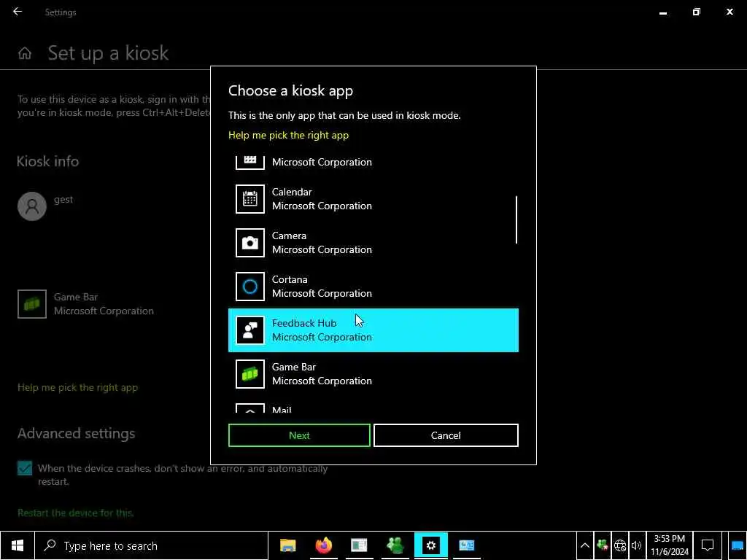Click the 'Advanced settings' heading
The width and height of the screenshot is (747, 560).
tap(76, 433)
